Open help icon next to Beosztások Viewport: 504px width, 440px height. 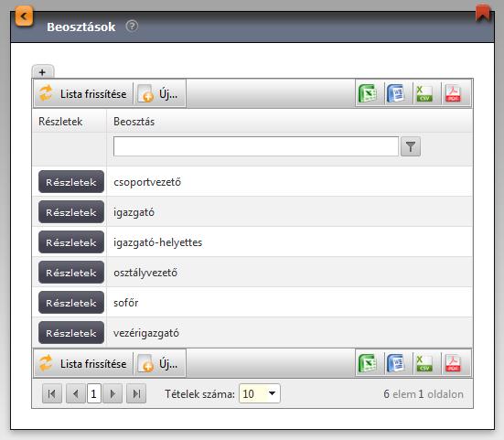pos(132,26)
